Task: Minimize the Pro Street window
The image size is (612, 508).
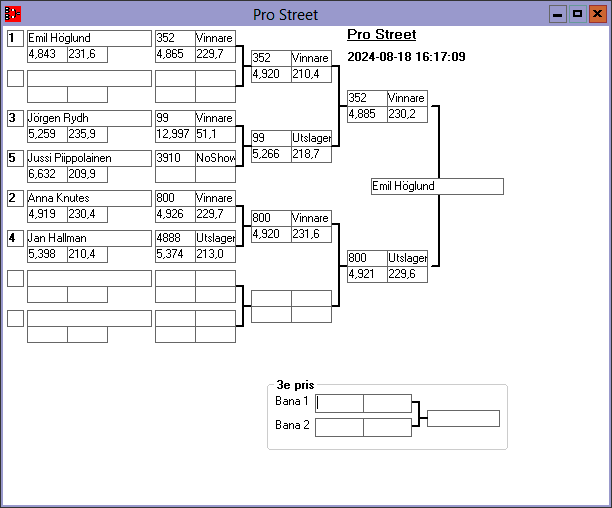Action: pos(558,14)
